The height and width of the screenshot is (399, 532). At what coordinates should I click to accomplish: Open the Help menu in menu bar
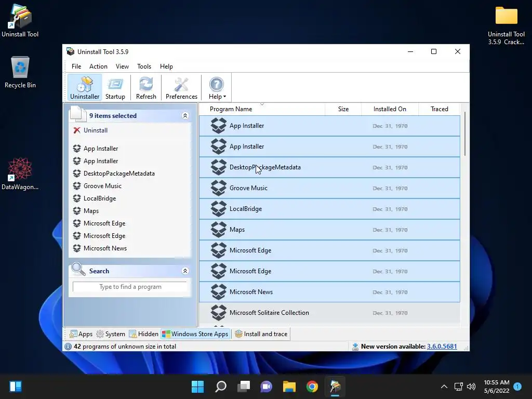(166, 66)
